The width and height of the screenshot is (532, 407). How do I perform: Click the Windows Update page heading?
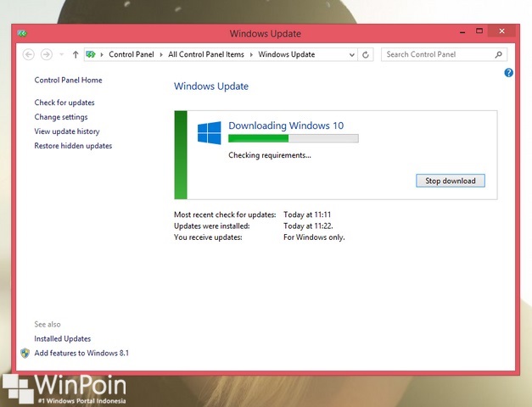(x=211, y=86)
